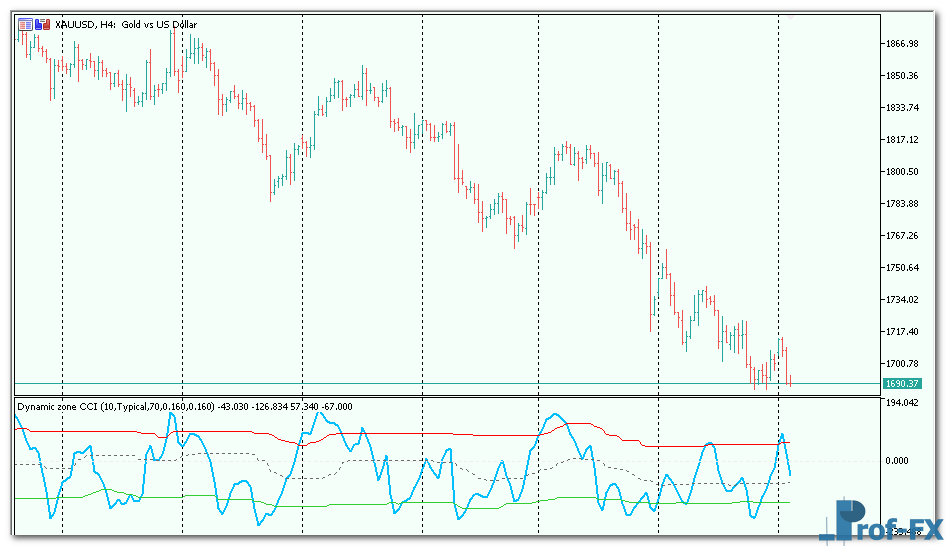The height and width of the screenshot is (546, 946).
Task: Click 1800.50 on the price scale
Action: 902,172
